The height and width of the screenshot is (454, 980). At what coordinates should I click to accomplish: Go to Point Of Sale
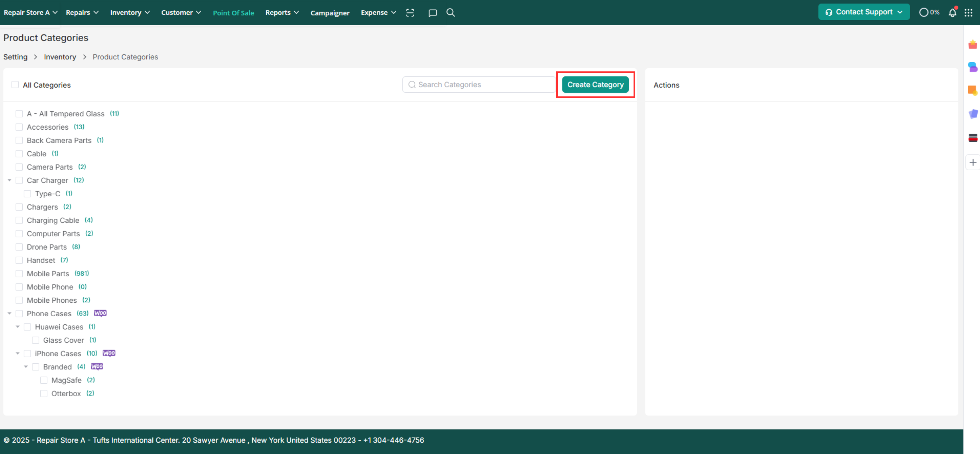(x=233, y=13)
